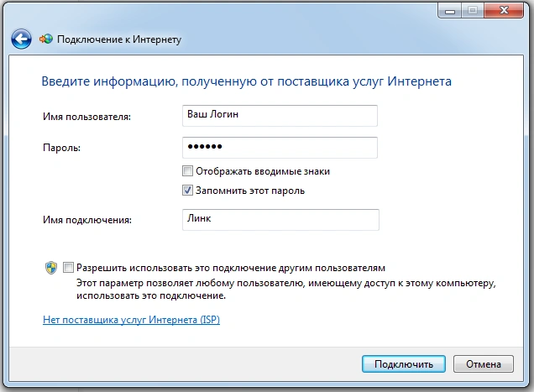Click the 'Подключение к Интернету' window title
This screenshot has width=534, height=392.
pos(120,39)
